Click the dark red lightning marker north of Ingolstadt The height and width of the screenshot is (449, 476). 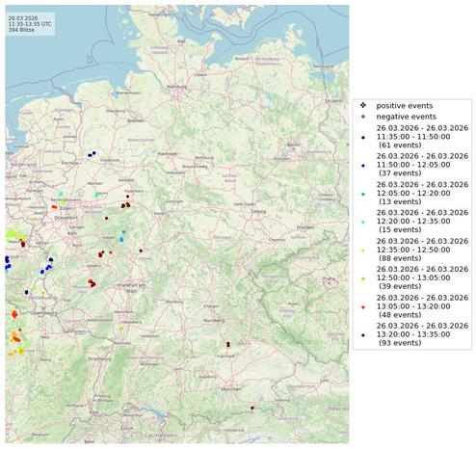(228, 344)
